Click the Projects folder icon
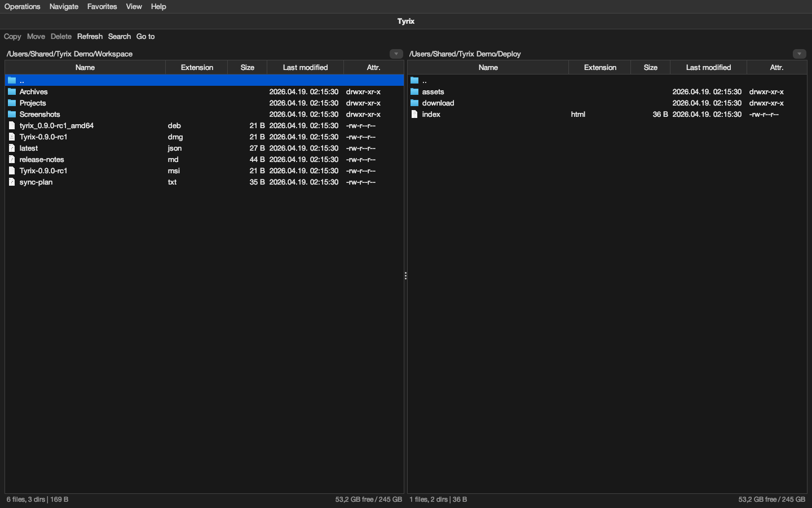812x508 pixels. [12, 103]
